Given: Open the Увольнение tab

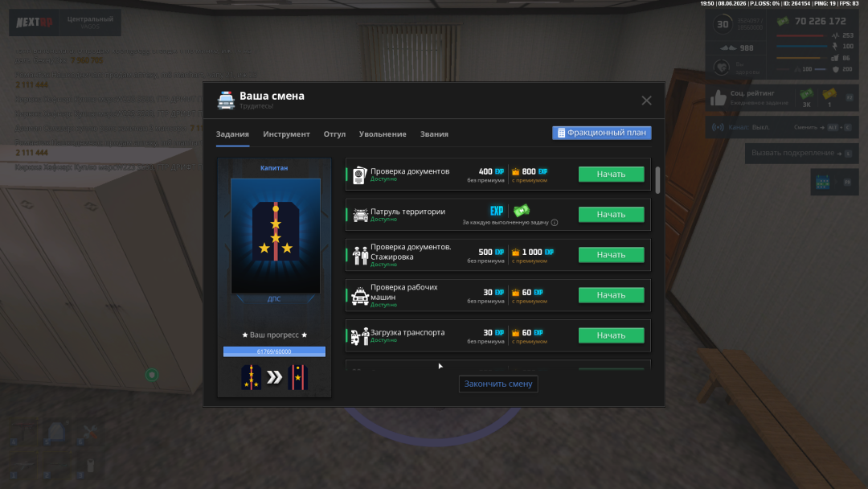Looking at the screenshot, I should coord(383,134).
